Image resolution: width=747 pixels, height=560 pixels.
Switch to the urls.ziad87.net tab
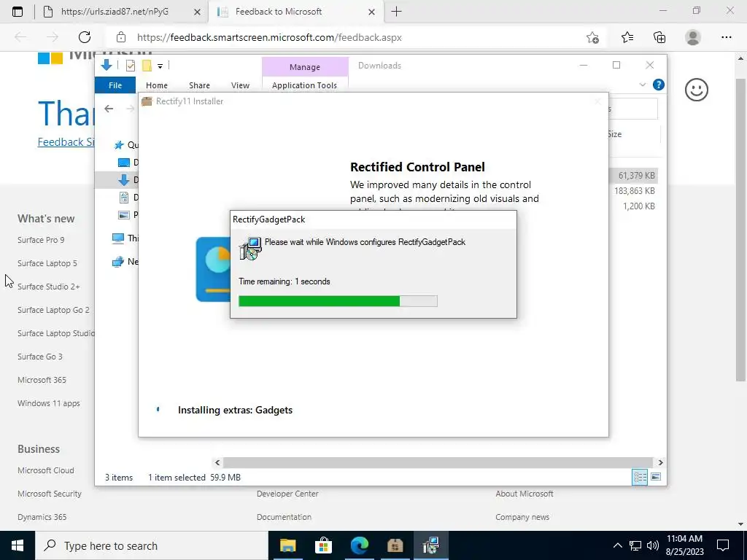point(115,12)
